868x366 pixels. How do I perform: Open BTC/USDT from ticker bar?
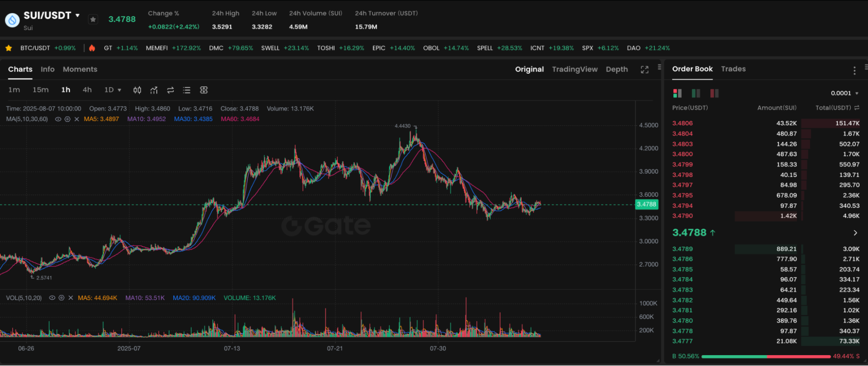48,48
